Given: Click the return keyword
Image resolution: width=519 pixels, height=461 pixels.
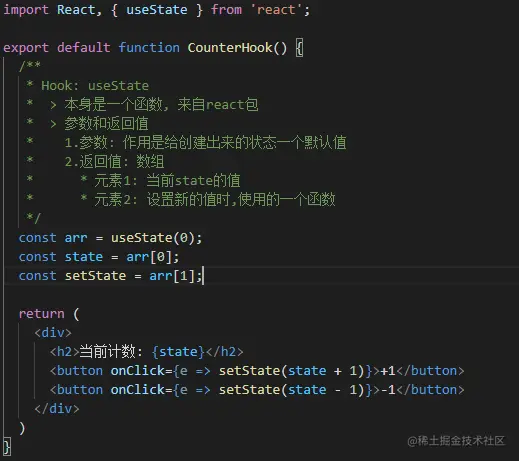Looking at the screenshot, I should (41, 314).
